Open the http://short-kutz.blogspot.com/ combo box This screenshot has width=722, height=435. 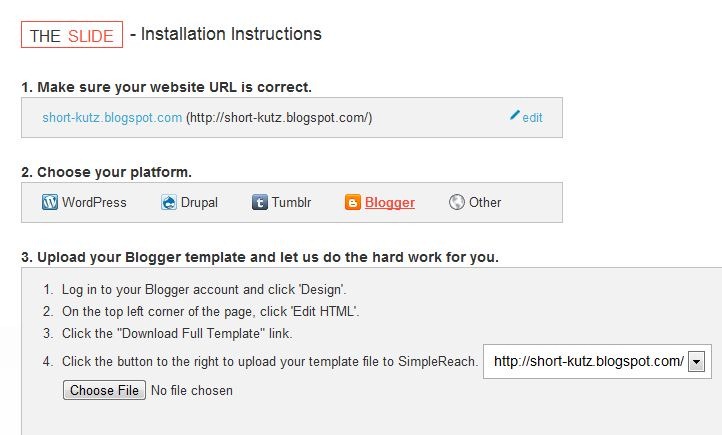tap(597, 361)
